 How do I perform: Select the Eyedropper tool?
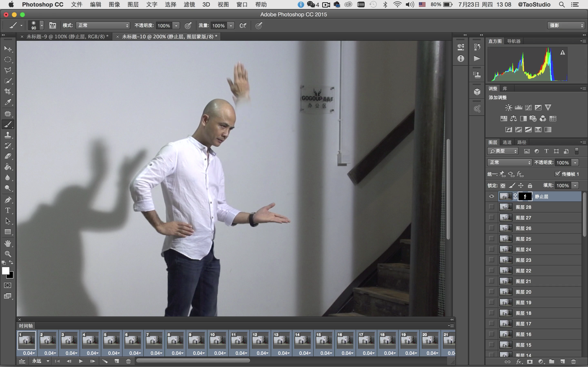[8, 102]
